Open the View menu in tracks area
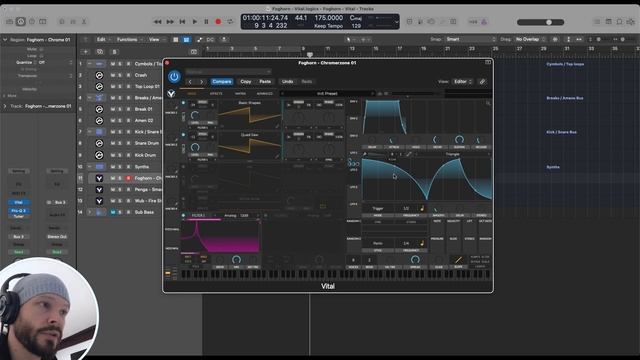 156,40
